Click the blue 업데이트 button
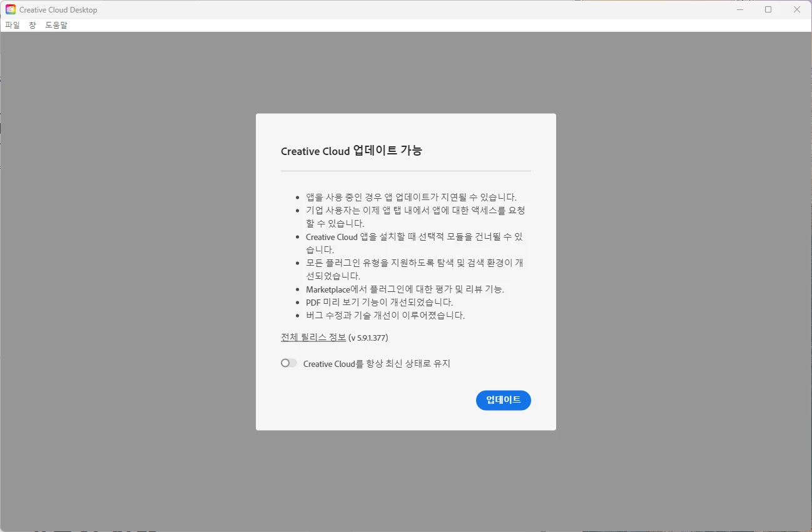Viewport: 812px width, 532px height. [503, 400]
